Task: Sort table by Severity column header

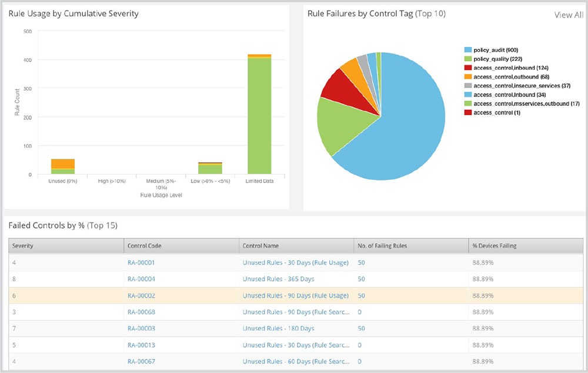Action: point(66,246)
